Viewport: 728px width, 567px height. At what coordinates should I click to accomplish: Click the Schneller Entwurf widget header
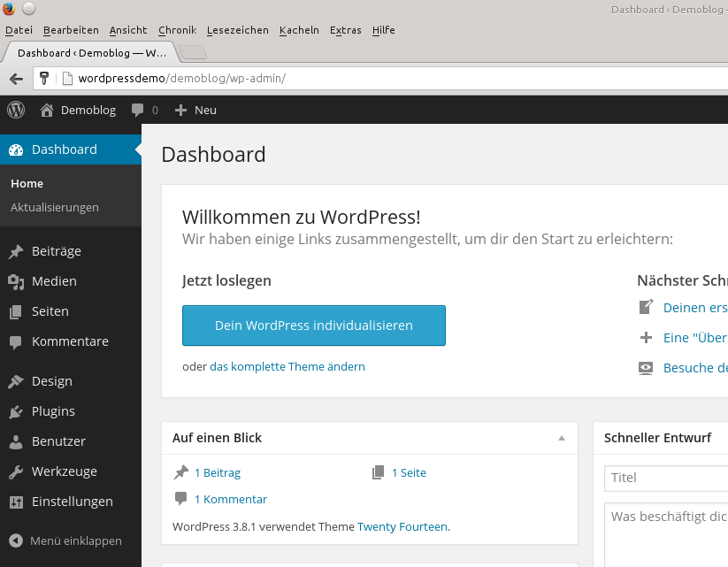661,438
